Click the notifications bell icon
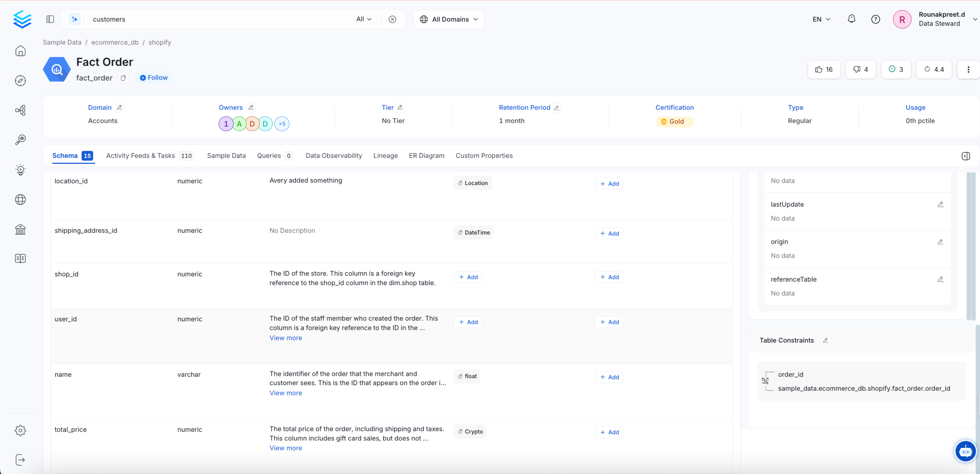This screenshot has height=474, width=980. pos(851,19)
